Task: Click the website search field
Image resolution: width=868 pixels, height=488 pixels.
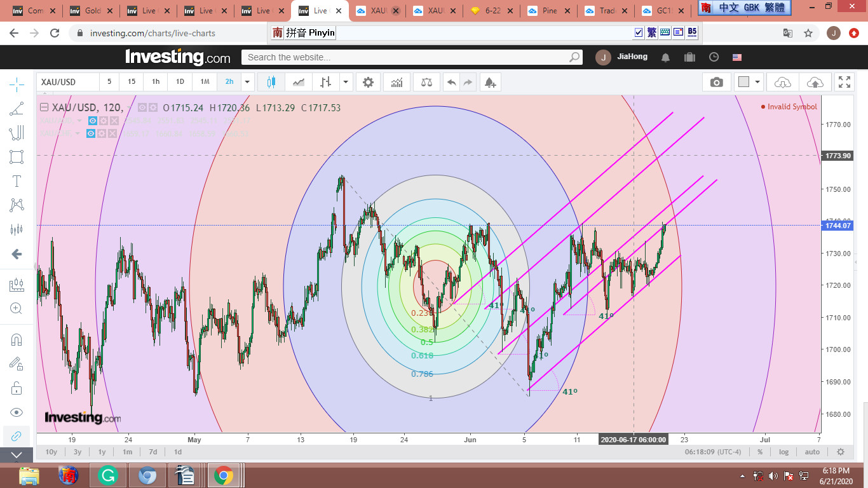Action: (x=407, y=57)
